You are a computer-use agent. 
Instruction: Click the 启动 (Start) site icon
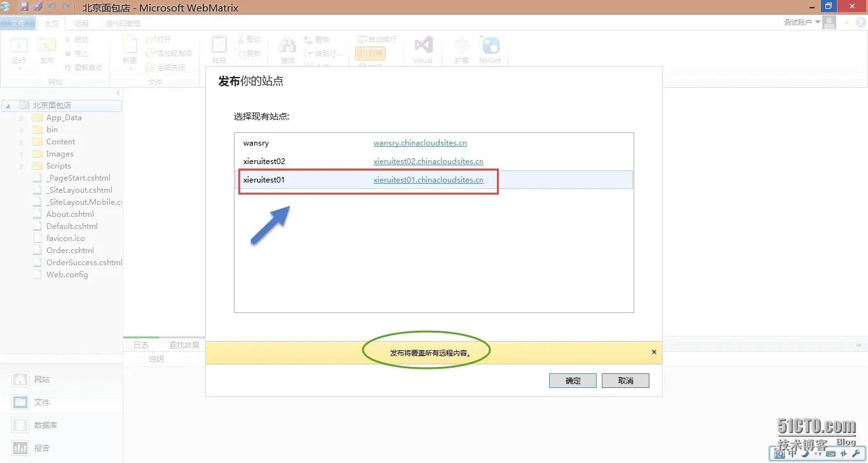pyautogui.click(x=69, y=39)
